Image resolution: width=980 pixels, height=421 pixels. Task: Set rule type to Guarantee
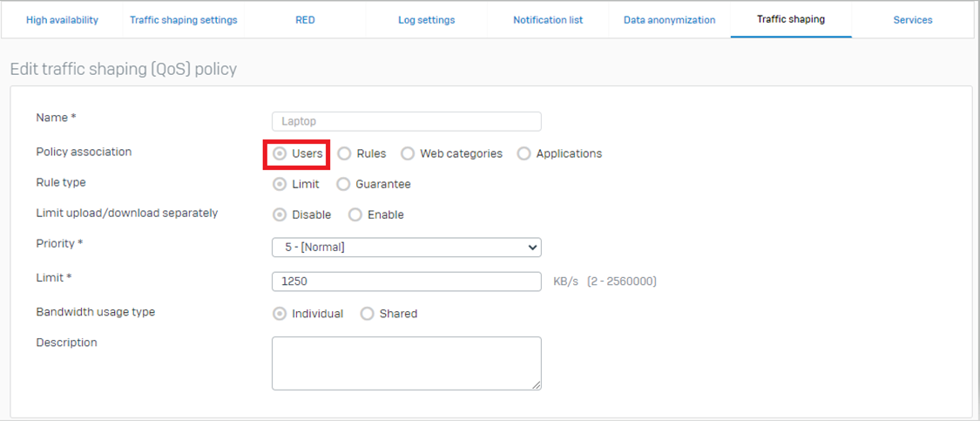[x=343, y=184]
